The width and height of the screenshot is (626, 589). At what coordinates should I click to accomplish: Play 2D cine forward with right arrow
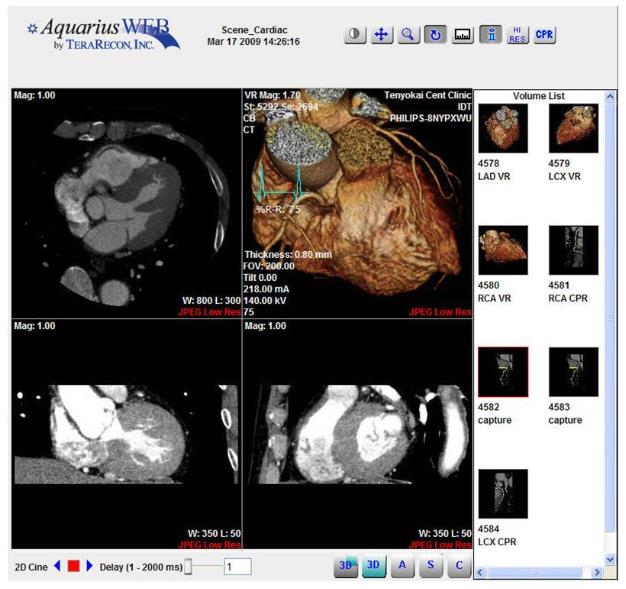click(x=89, y=566)
